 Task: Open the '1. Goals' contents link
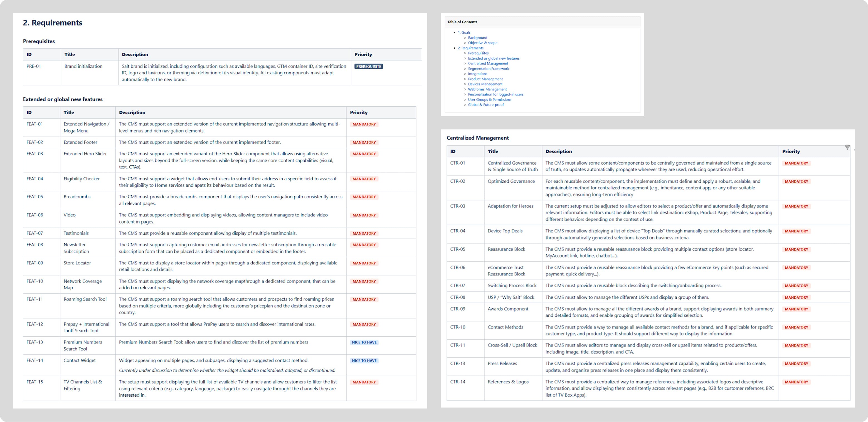[464, 32]
